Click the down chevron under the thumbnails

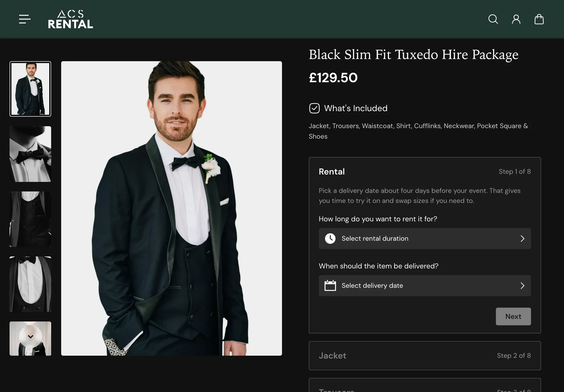[x=30, y=337]
